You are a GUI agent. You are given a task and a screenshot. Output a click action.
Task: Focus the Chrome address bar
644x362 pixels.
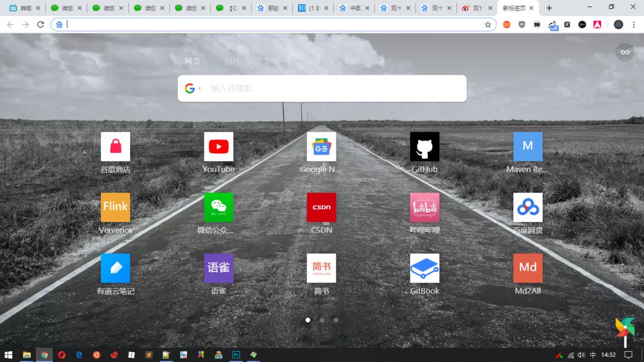coord(273,24)
